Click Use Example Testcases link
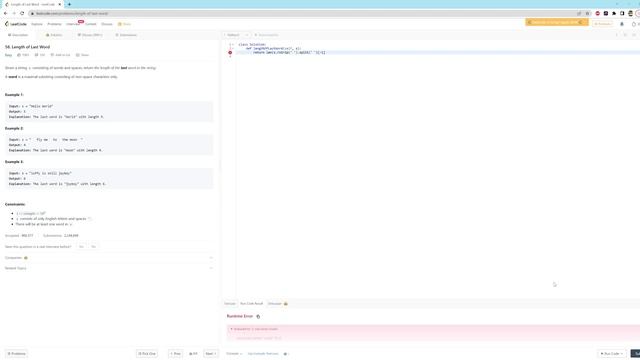The image size is (640, 360). pos(263,353)
